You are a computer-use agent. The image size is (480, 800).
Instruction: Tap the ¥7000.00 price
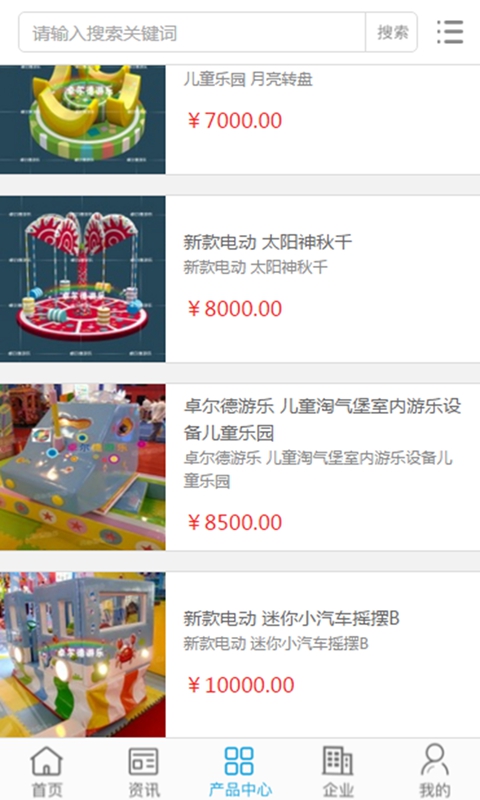tap(235, 120)
